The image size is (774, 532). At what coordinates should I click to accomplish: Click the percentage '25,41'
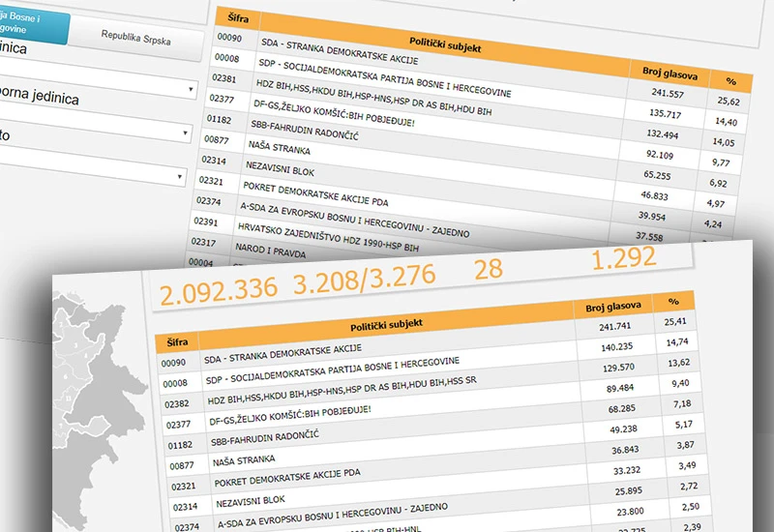click(675, 321)
